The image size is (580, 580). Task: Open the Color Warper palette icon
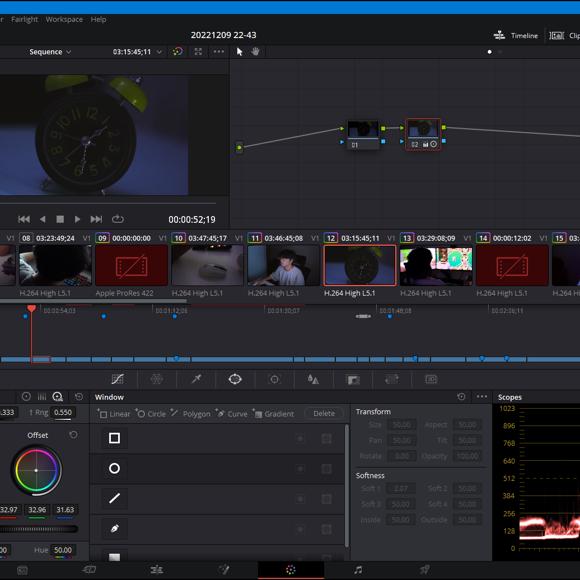pos(157,379)
